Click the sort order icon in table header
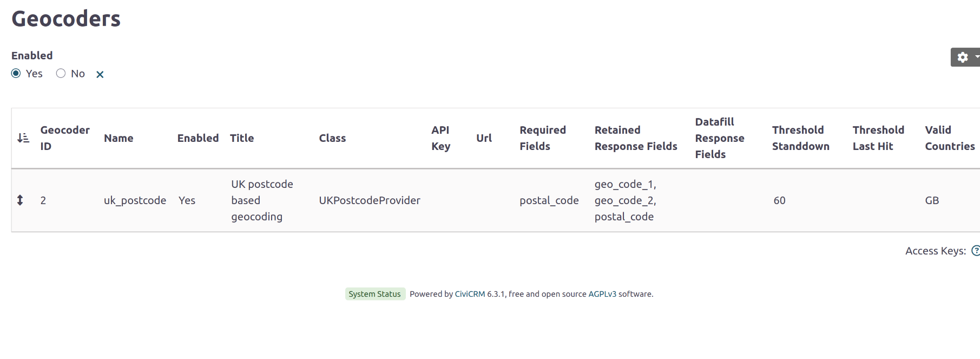980x359 pixels. coord(23,138)
